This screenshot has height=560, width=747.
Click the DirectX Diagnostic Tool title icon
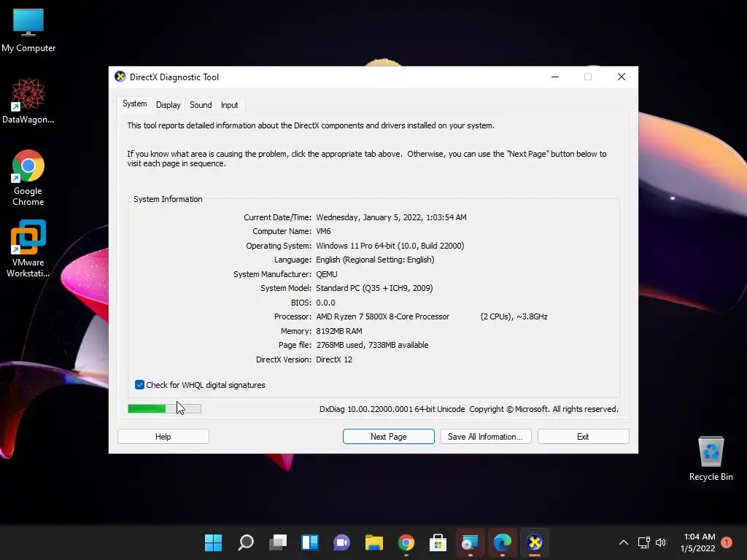[x=120, y=77]
